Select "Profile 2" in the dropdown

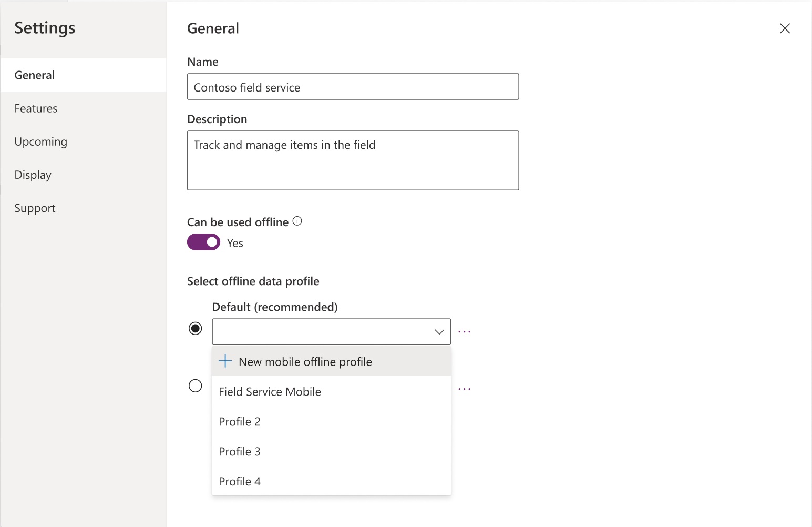(x=240, y=421)
